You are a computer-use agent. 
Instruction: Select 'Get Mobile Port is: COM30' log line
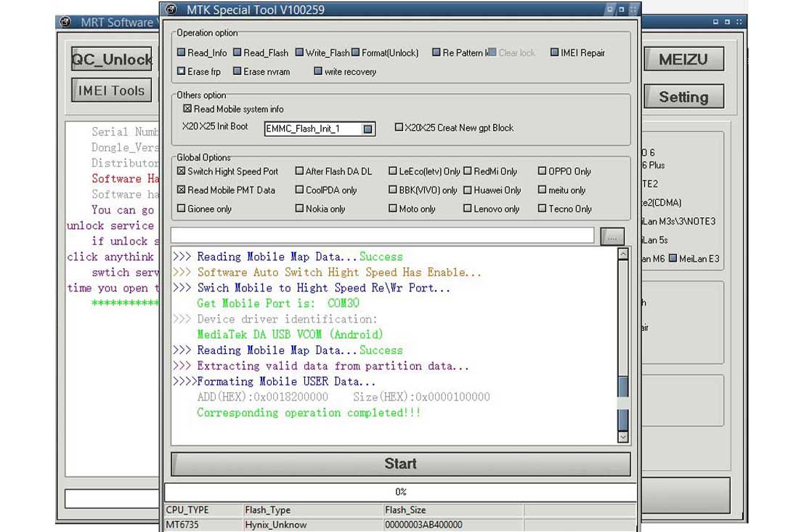tap(278, 303)
